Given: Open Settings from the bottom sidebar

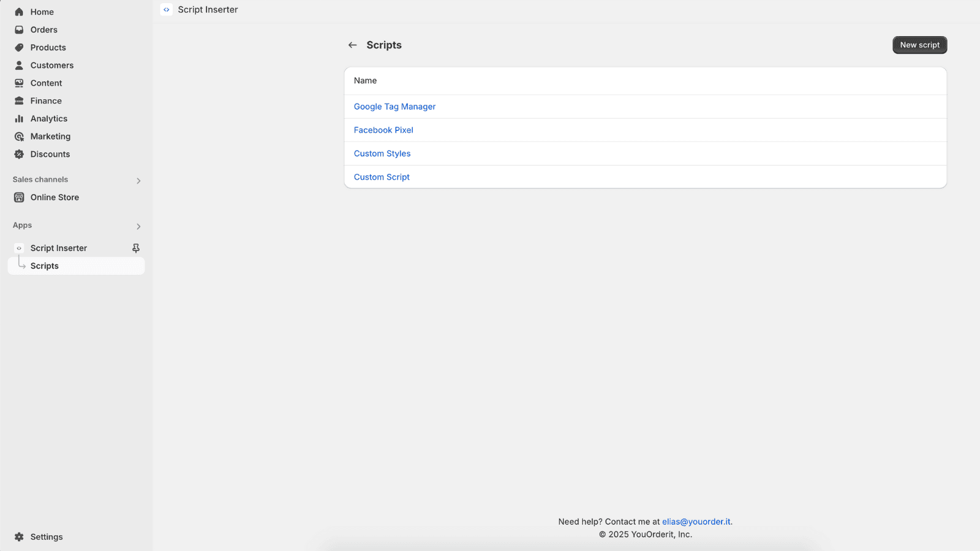Looking at the screenshot, I should click(x=47, y=536).
